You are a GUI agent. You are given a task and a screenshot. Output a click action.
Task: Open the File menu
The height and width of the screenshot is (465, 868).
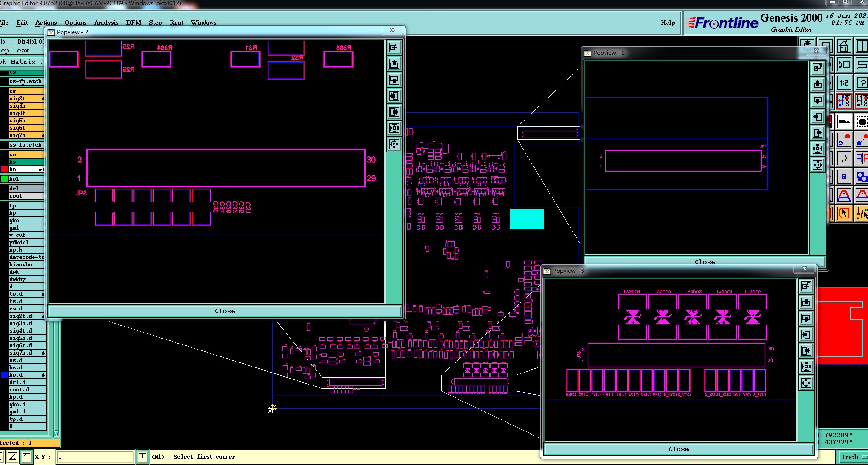(4, 23)
